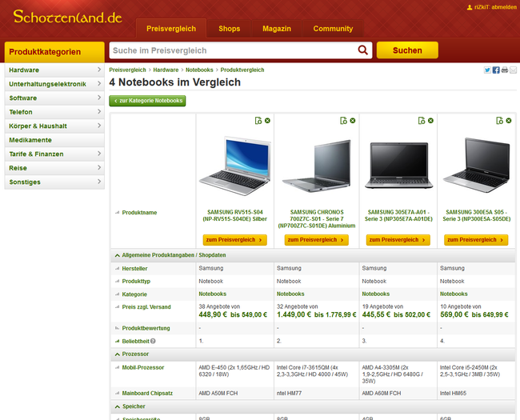Click help icon next to Beliebtheit
This screenshot has width=520, height=420.
[153, 341]
